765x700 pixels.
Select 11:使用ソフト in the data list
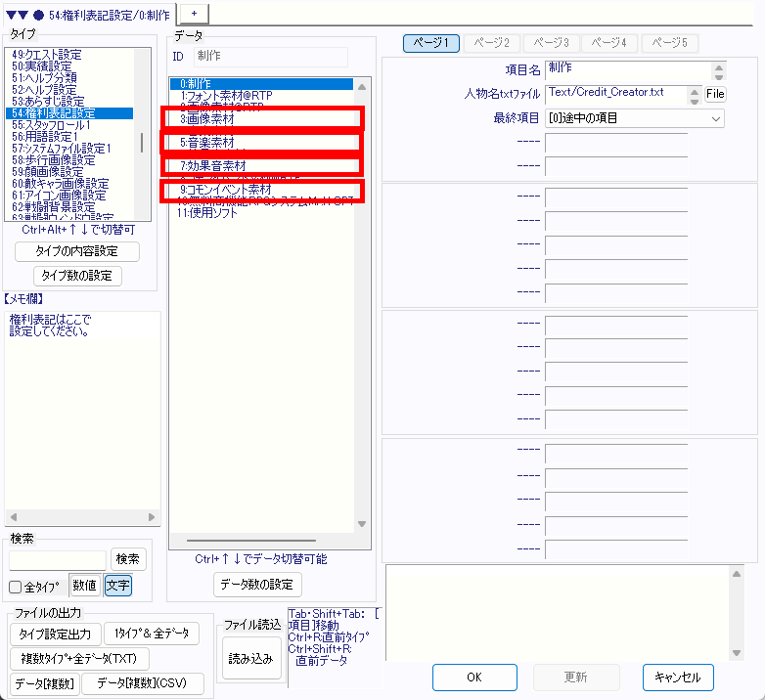point(207,212)
